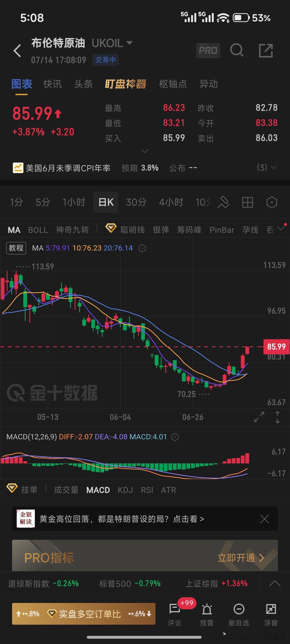Viewport: 290px width, 644px height.
Task: Enable the 聪明钱 indicator
Action: (133, 230)
